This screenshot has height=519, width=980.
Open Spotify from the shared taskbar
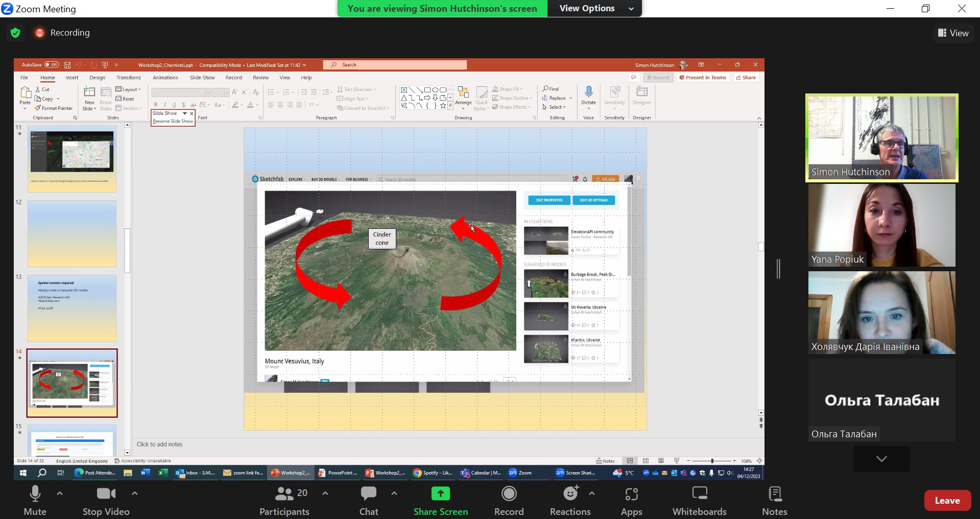[x=433, y=473]
